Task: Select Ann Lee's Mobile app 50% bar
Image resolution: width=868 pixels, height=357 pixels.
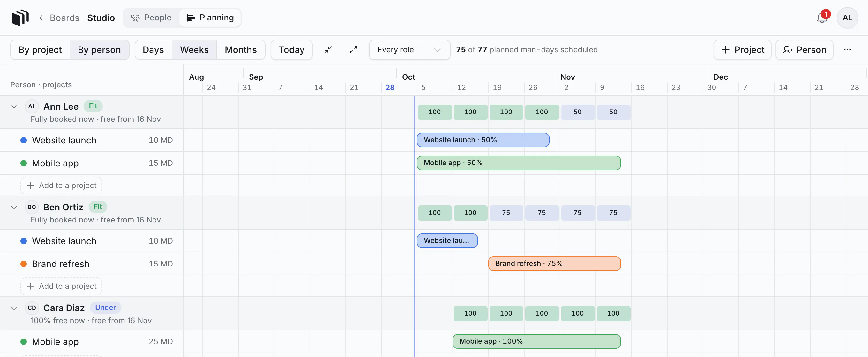Action: [x=519, y=163]
